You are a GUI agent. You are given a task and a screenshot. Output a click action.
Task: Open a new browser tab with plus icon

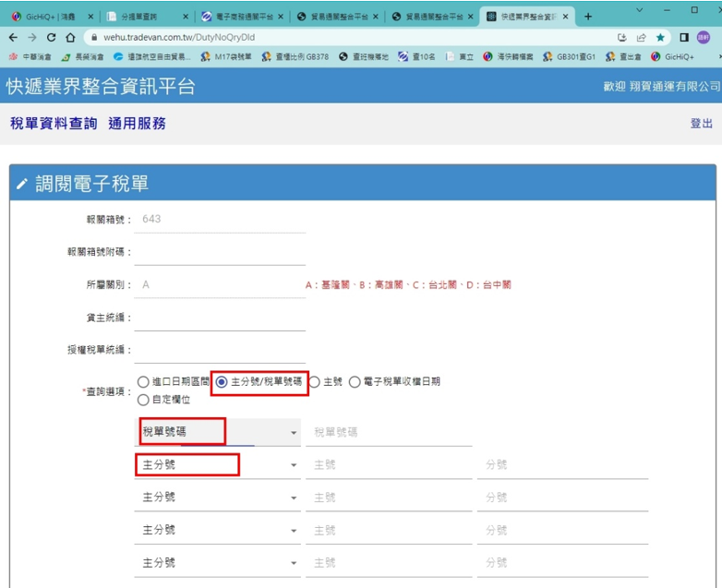tap(588, 17)
